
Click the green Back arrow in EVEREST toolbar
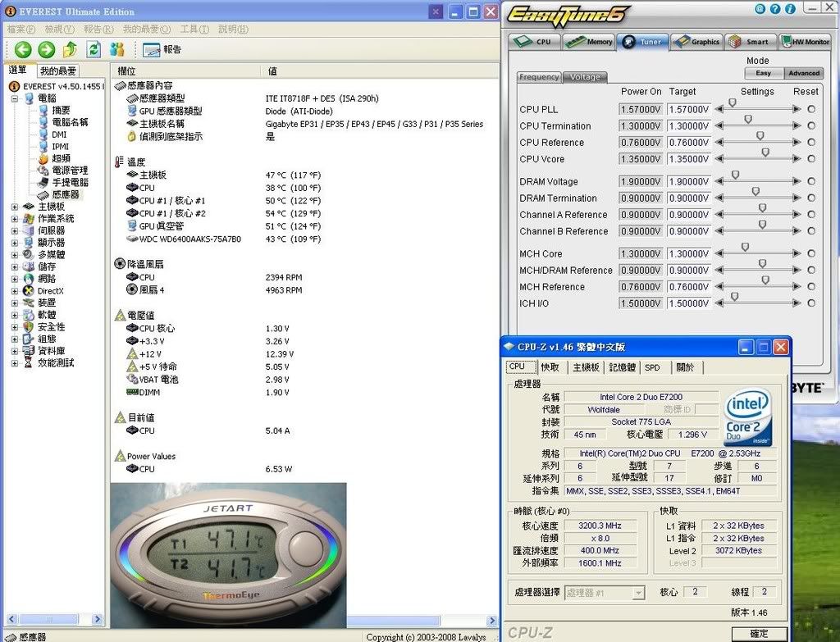pos(22,50)
